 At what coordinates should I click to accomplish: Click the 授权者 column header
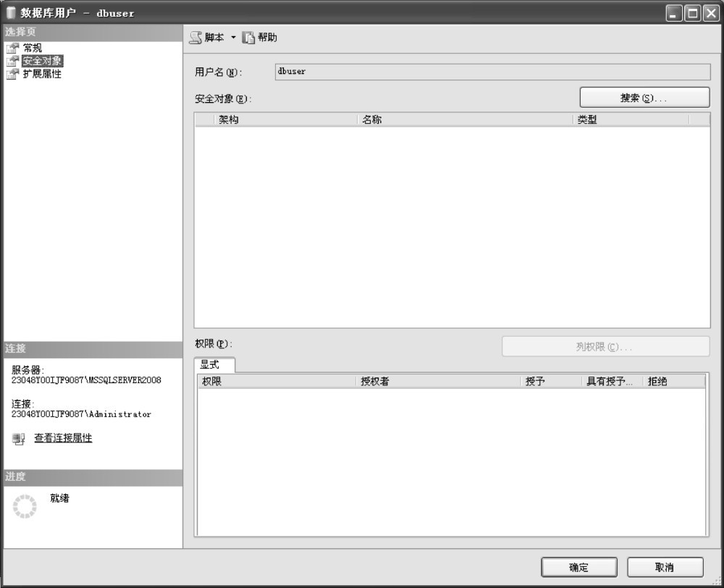[x=438, y=382]
